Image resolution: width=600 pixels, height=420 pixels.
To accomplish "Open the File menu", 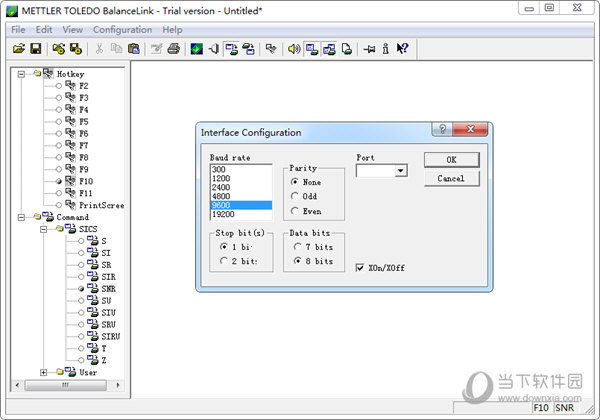I will 18,29.
